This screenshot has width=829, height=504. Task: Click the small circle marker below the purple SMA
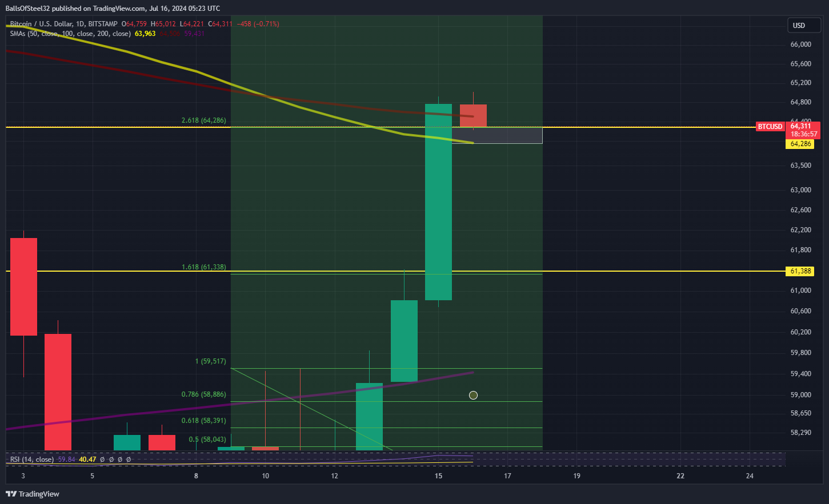pyautogui.click(x=473, y=395)
